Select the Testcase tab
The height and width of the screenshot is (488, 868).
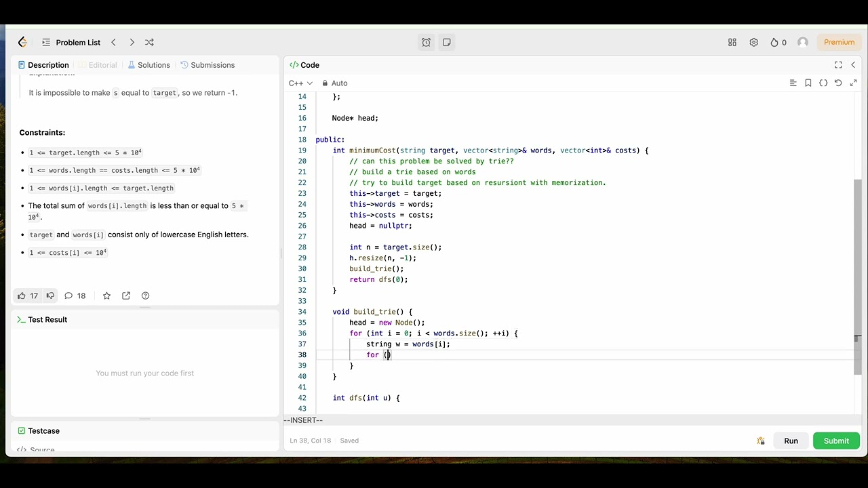tap(39, 431)
